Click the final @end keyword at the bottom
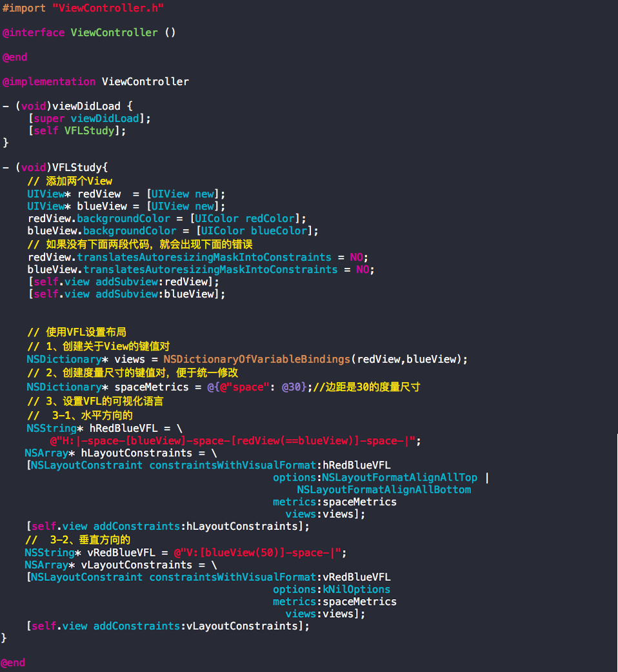This screenshot has width=618, height=672. point(13,662)
